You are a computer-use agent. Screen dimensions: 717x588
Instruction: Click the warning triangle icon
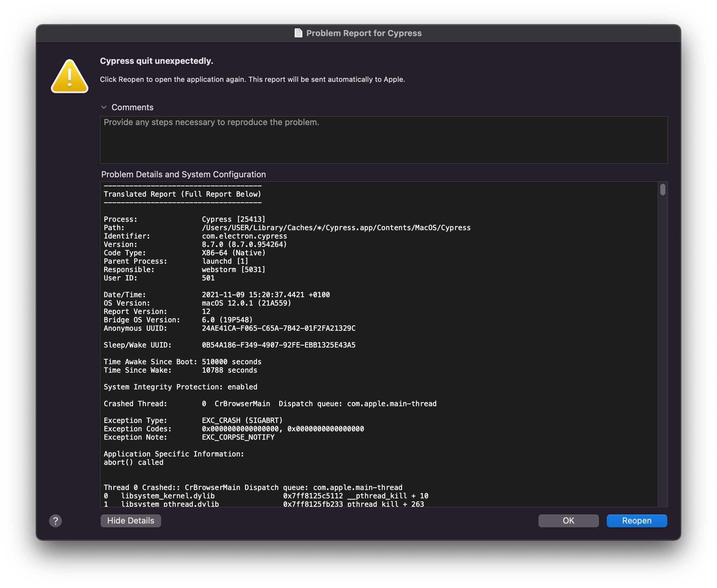69,75
